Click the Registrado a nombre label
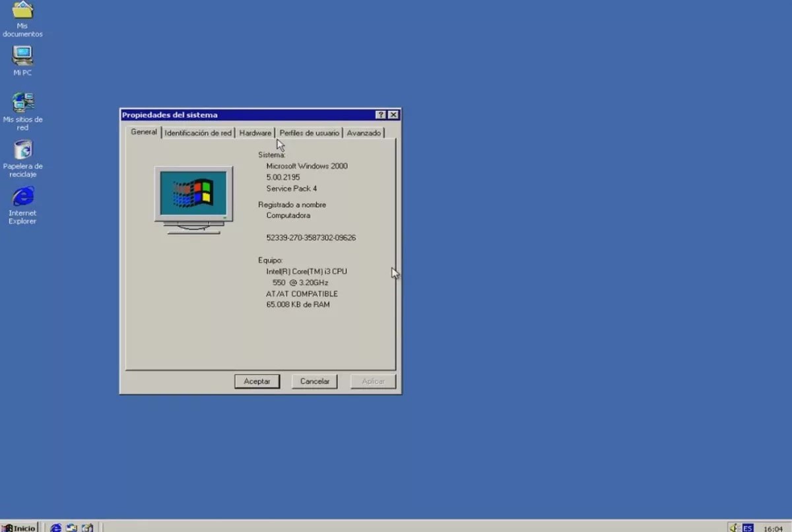 point(292,205)
